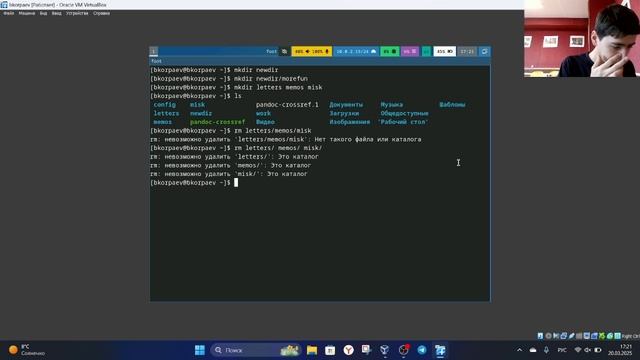Open the Microsoft Store taskbar icon
Screen dimensions: 640x360
(x=330, y=350)
